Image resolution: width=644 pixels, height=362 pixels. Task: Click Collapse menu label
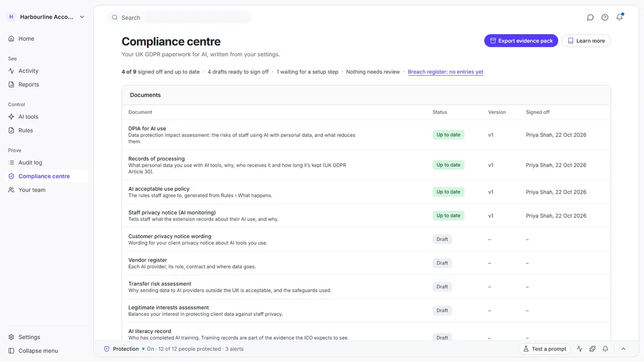(38, 351)
